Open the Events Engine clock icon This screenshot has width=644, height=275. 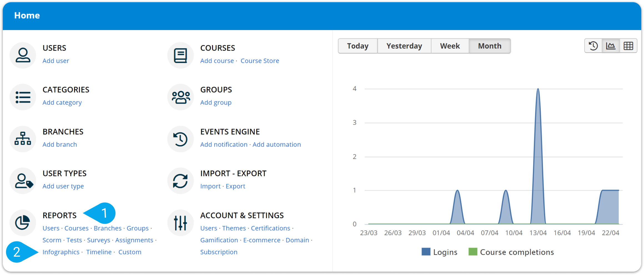(x=180, y=139)
